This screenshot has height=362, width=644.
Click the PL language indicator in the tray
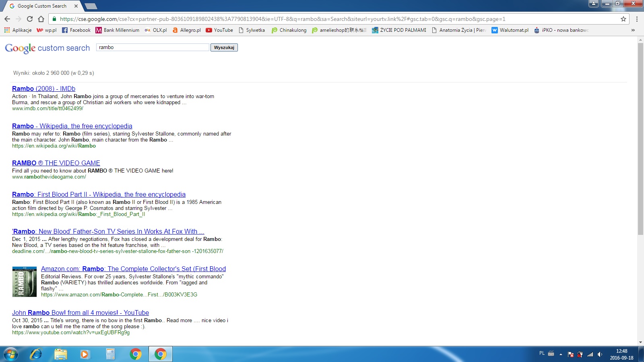[x=542, y=353]
